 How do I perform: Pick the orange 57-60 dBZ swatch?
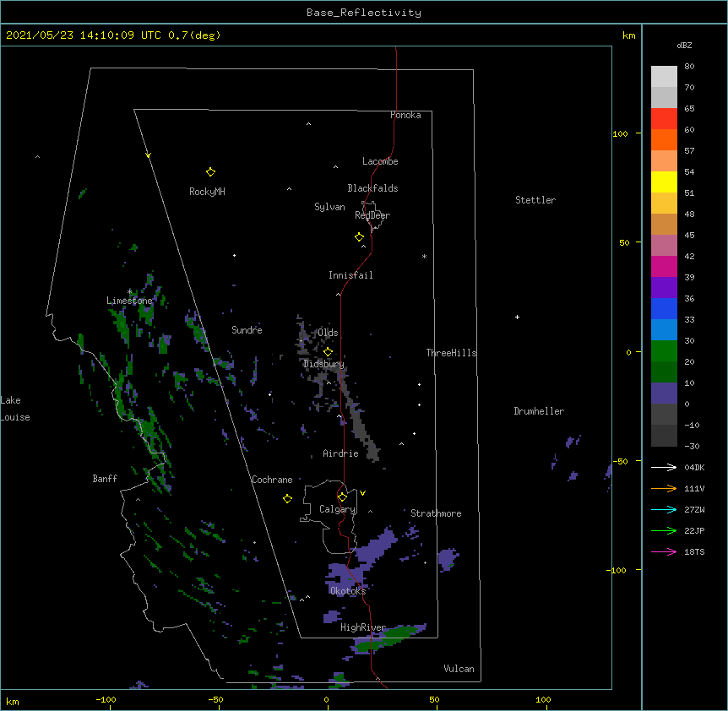pyautogui.click(x=664, y=139)
